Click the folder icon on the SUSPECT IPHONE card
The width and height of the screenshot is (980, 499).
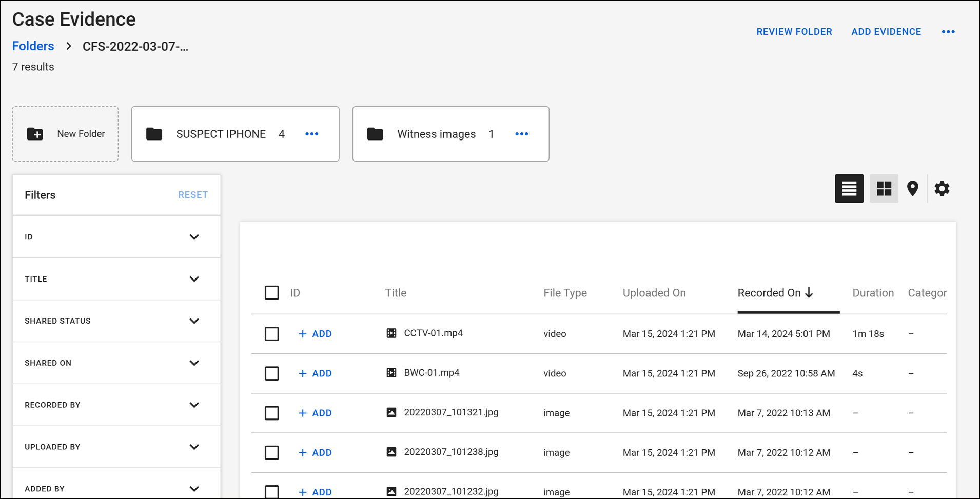click(154, 134)
